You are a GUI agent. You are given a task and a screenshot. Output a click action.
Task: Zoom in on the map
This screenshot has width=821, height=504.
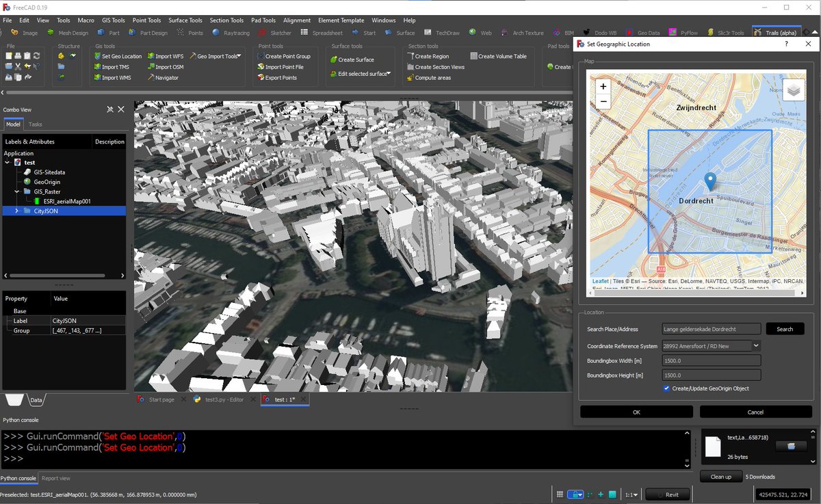tap(603, 87)
